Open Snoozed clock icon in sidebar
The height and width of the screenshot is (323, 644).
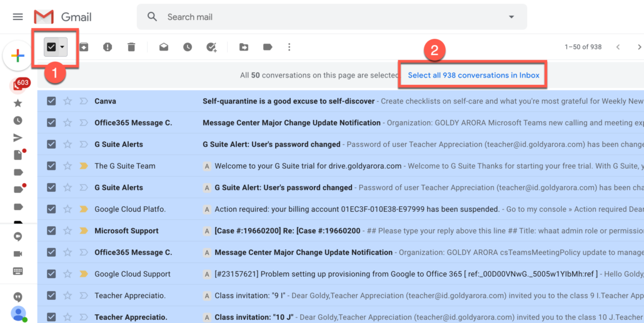[x=18, y=121]
